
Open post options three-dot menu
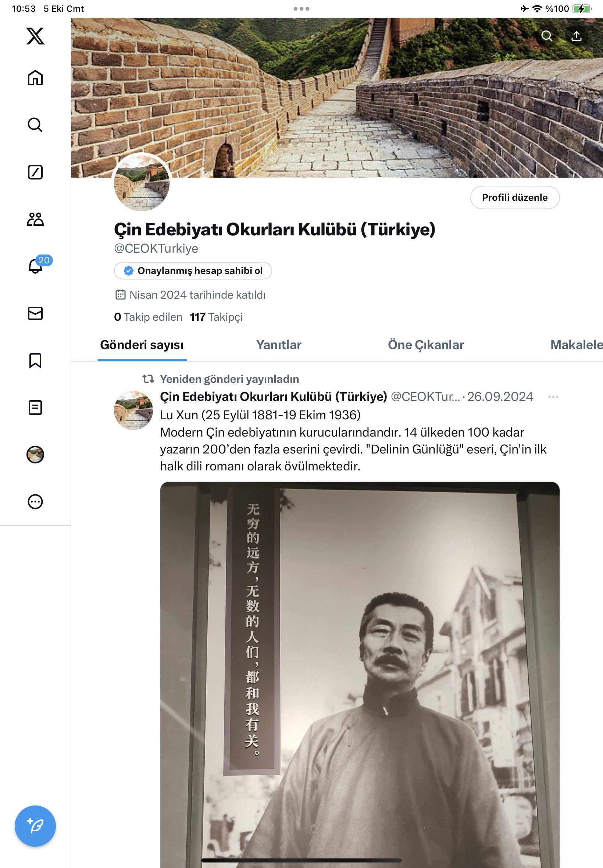click(x=553, y=396)
